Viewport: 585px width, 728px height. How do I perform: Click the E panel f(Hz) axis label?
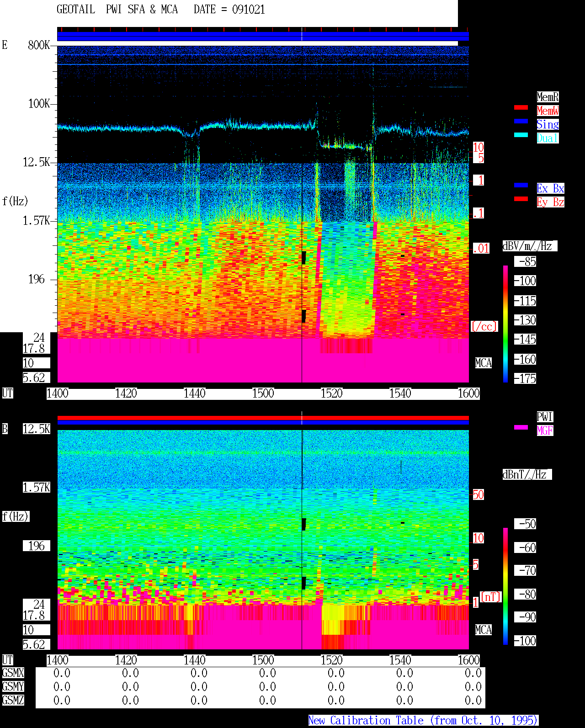click(x=15, y=201)
